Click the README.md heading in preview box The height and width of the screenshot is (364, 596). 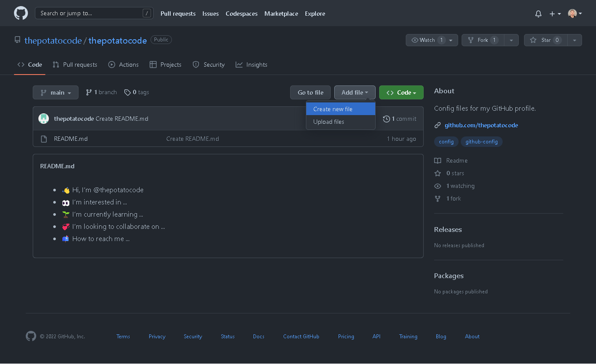click(x=57, y=166)
